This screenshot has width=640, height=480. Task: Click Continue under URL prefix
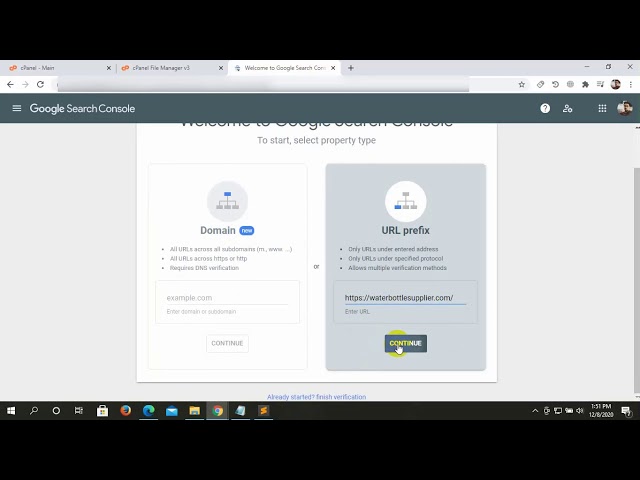click(405, 343)
